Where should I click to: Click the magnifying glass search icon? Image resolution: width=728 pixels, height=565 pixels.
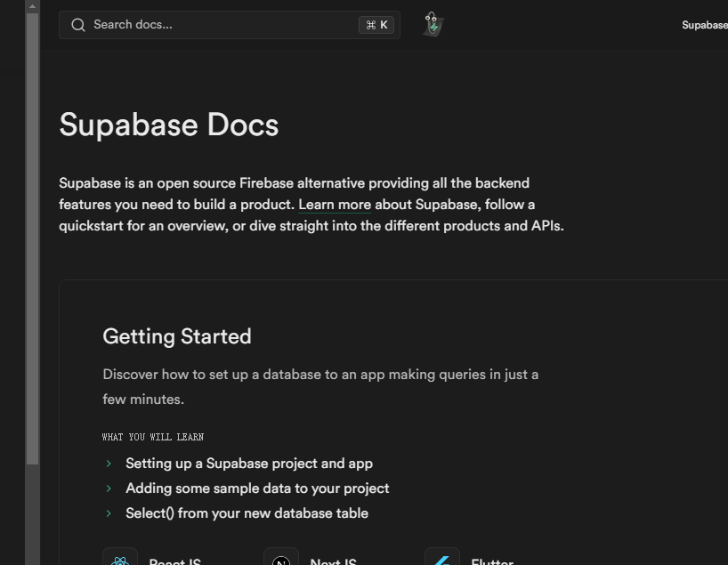click(x=78, y=25)
